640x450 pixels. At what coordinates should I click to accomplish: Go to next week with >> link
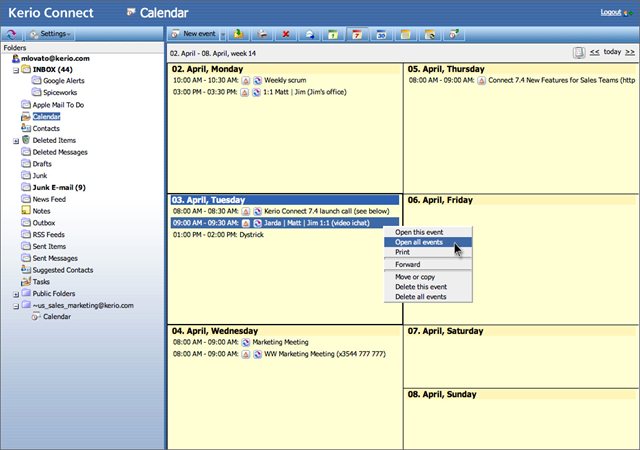pos(630,52)
